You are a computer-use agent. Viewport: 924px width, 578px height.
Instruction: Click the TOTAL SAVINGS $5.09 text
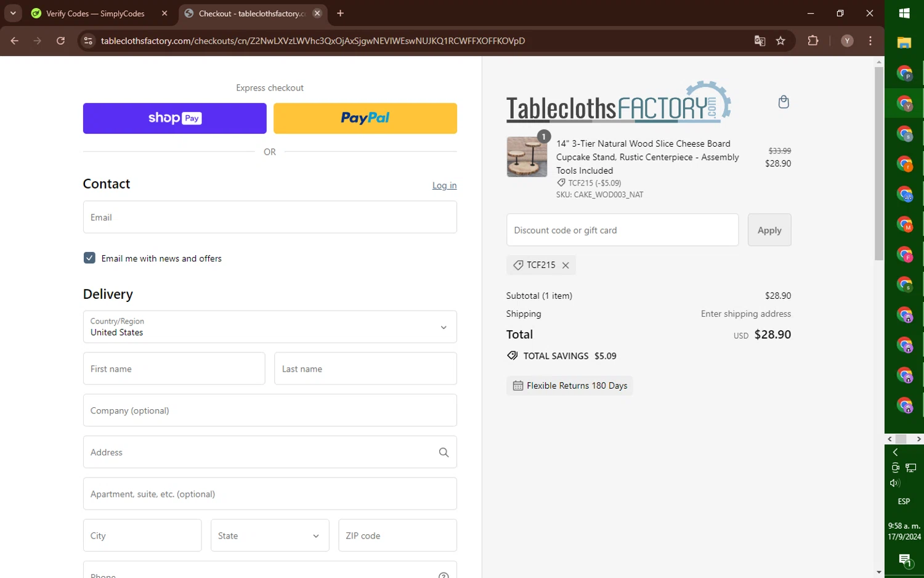click(x=570, y=356)
